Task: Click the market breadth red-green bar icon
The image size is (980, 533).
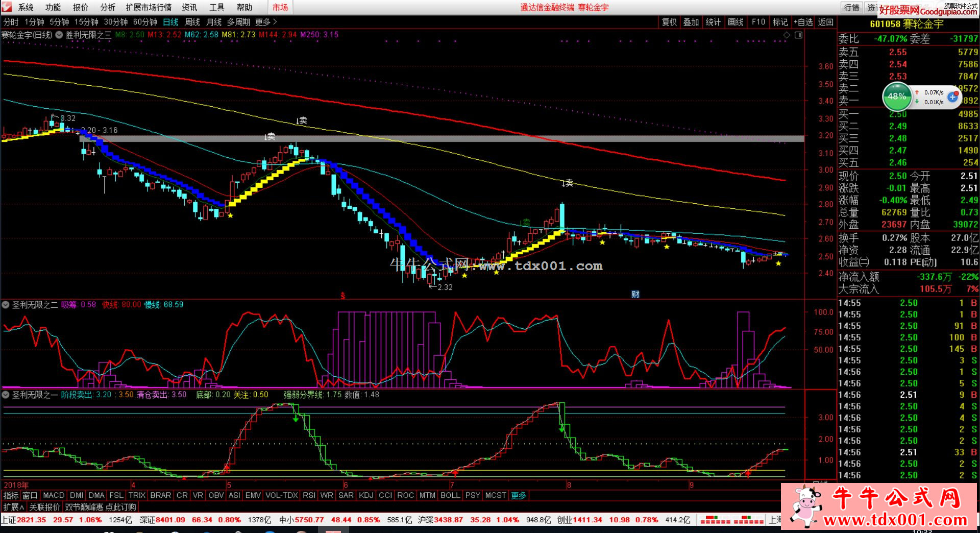Action: [732, 520]
